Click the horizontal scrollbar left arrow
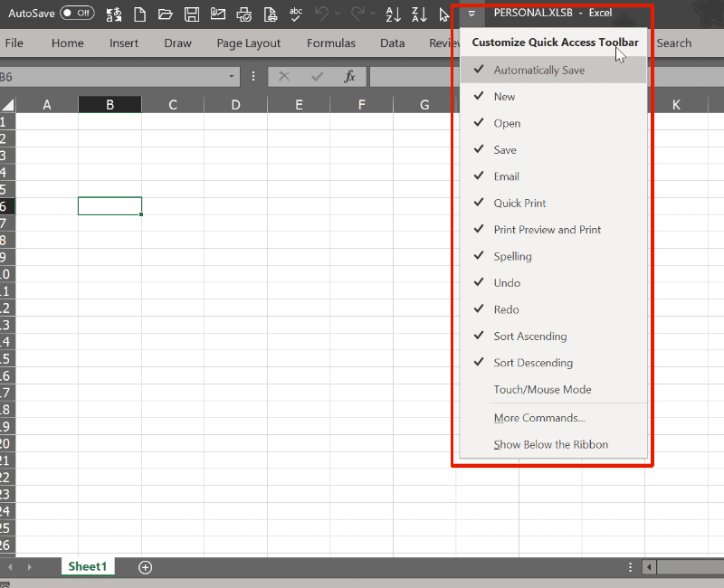 click(649, 567)
